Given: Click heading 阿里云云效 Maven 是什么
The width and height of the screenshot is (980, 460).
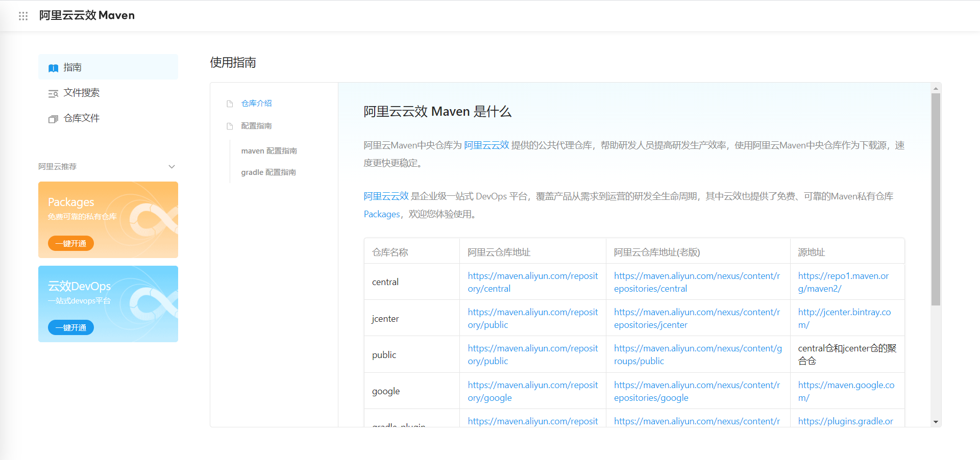Looking at the screenshot, I should click(x=437, y=112).
